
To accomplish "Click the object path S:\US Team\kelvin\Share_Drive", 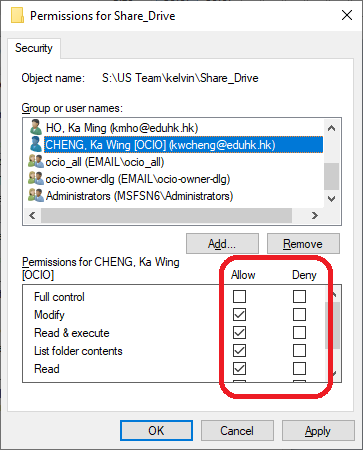I will tap(180, 78).
